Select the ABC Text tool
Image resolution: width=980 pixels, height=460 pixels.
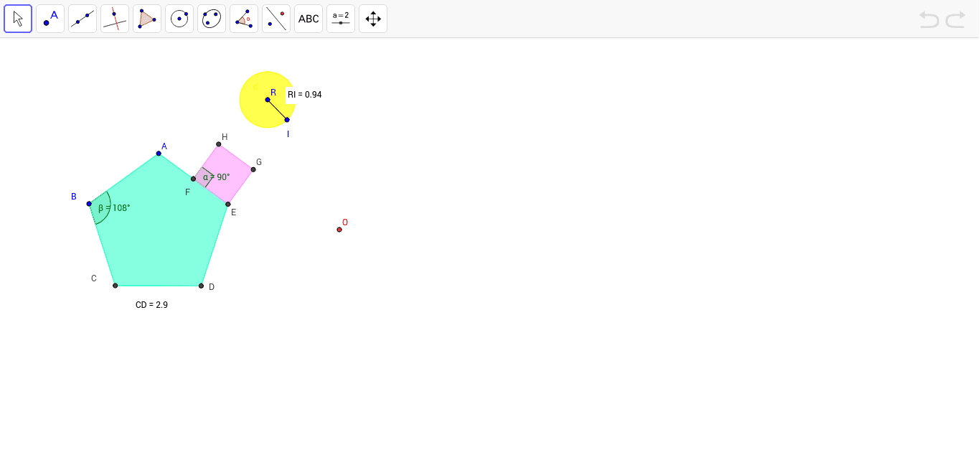(x=308, y=19)
